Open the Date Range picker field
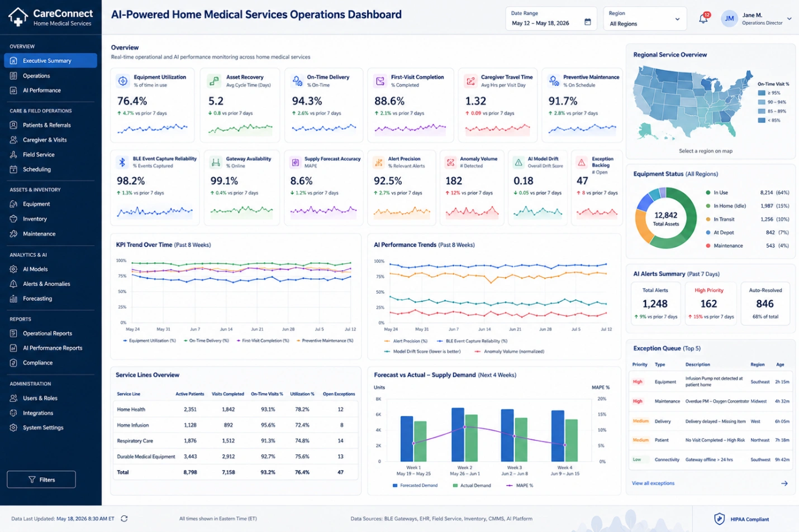The width and height of the screenshot is (799, 532). [551, 19]
